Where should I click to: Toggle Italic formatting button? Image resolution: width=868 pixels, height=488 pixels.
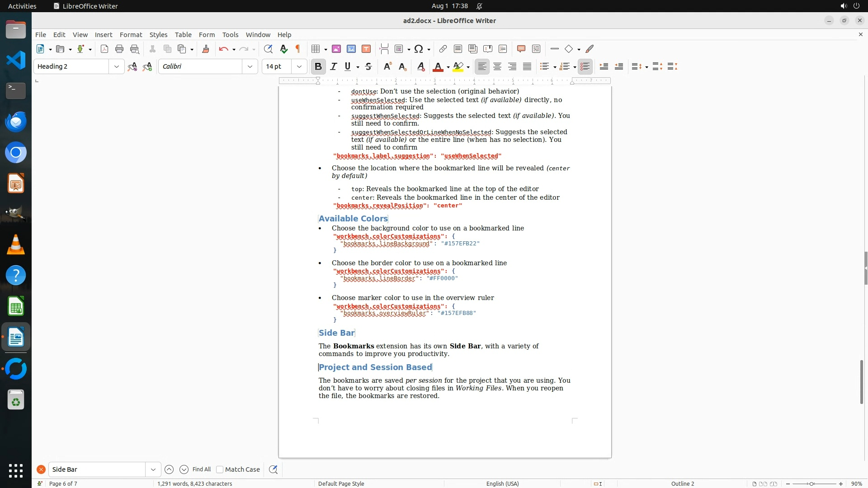pos(334,66)
